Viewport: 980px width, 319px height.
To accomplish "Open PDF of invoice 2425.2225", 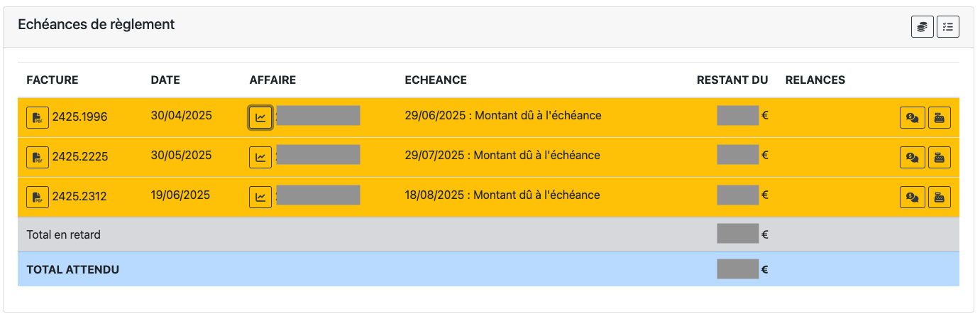I will (38, 157).
